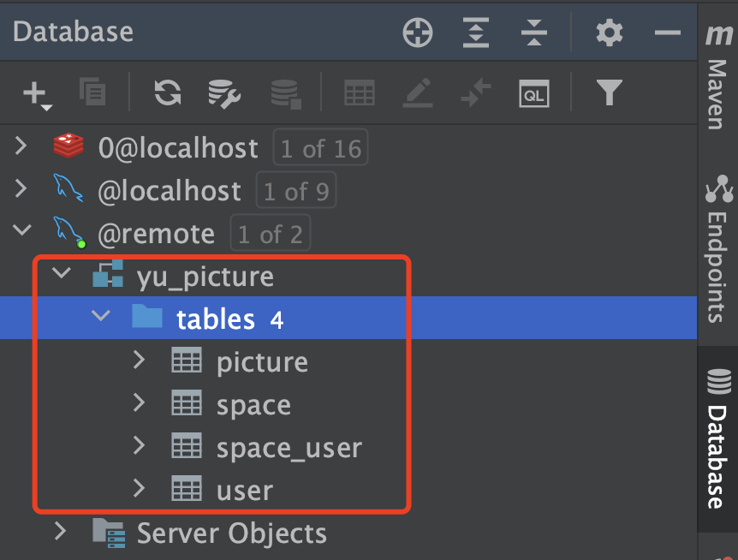This screenshot has width=738, height=560.
Task: Click the '1 of 2' schema badge on @remote
Action: pyautogui.click(x=270, y=235)
